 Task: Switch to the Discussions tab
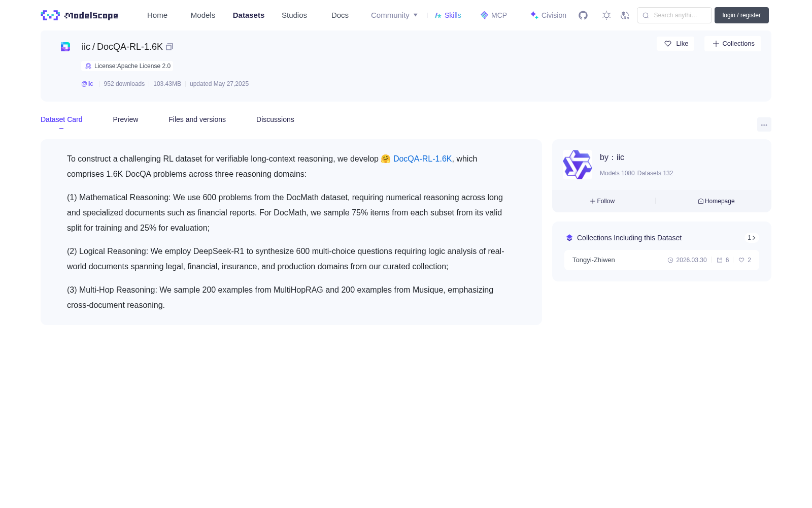tap(275, 119)
